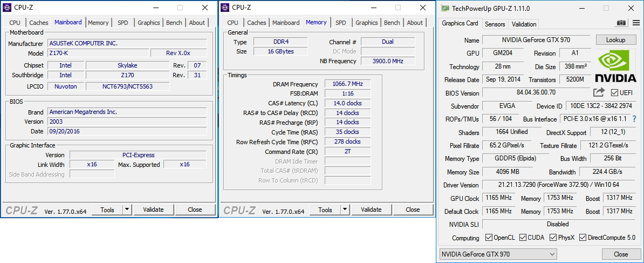The width and height of the screenshot is (644, 263).
Task: Click the Lookup button in GPU-Z
Action: (615, 40)
